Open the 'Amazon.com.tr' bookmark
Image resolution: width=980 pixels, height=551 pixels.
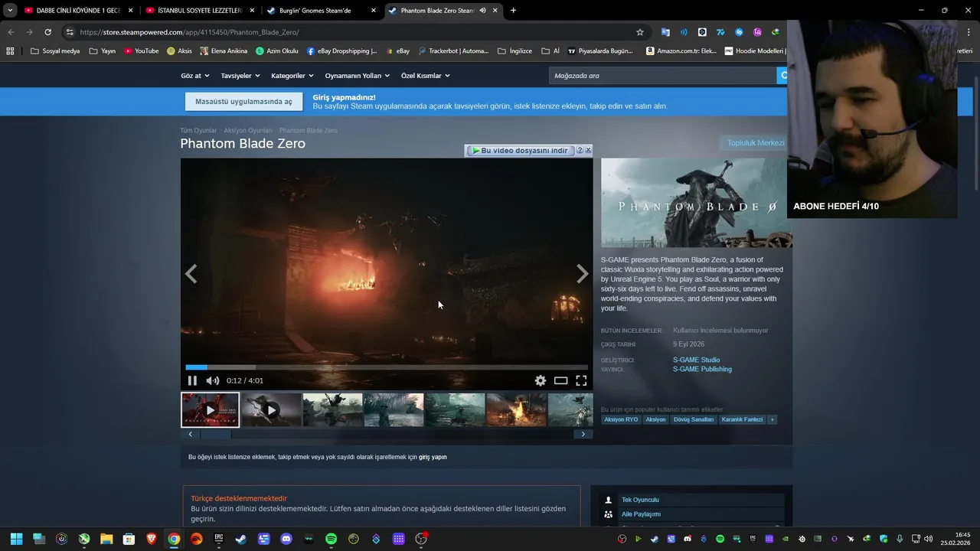click(x=681, y=51)
